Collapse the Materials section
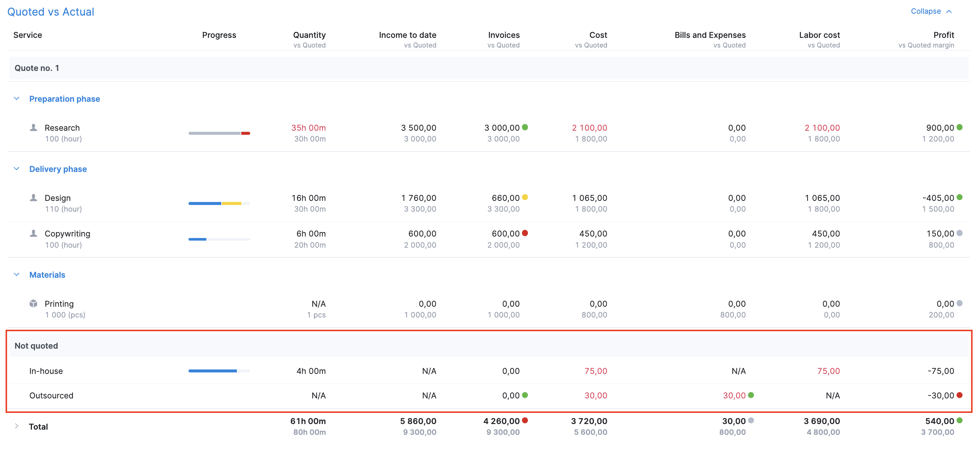 pyautogui.click(x=16, y=274)
